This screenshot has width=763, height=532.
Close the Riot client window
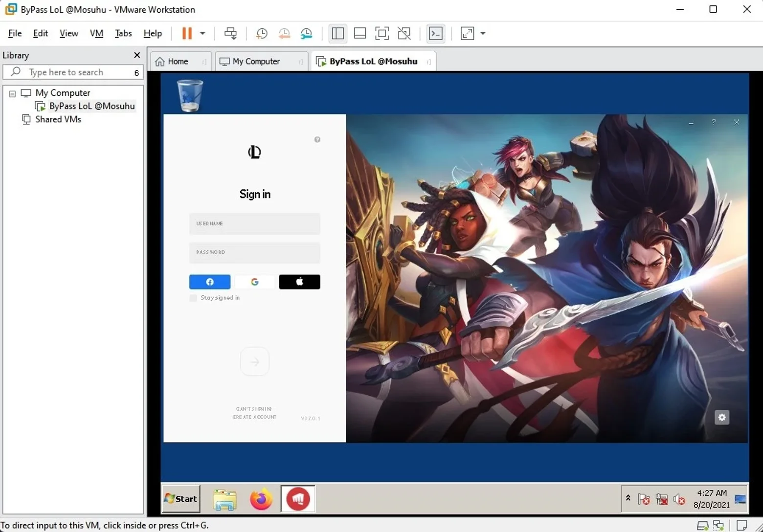click(x=737, y=122)
